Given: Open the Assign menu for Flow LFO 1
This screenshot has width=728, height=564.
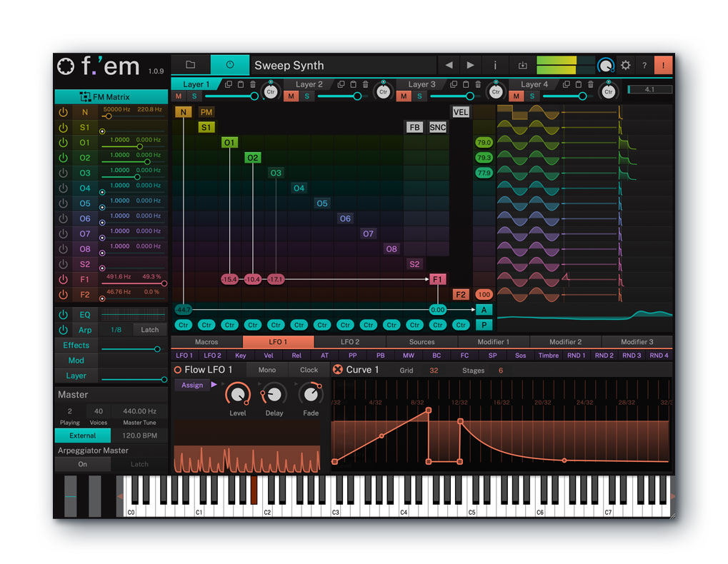Looking at the screenshot, I should point(191,385).
